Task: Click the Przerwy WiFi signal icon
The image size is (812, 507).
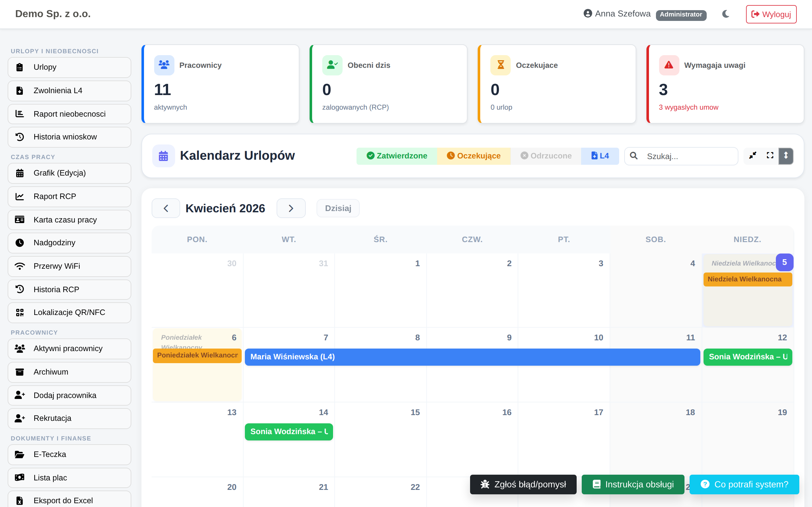Action: (20, 266)
